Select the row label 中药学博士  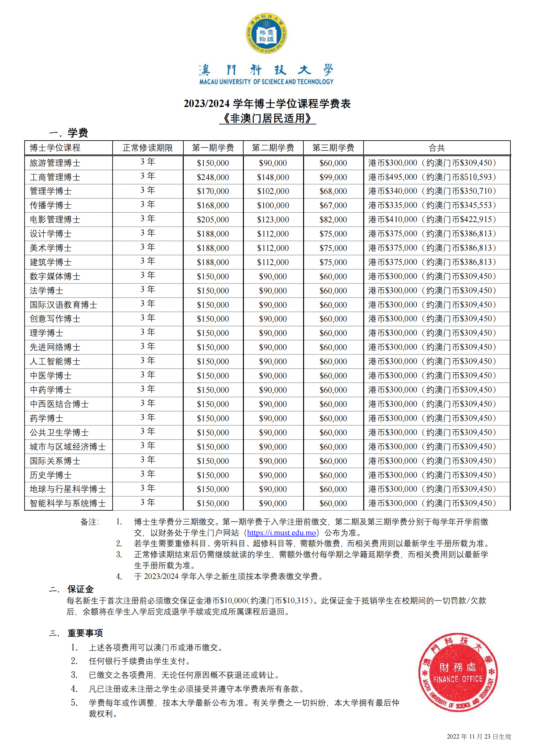[51, 390]
